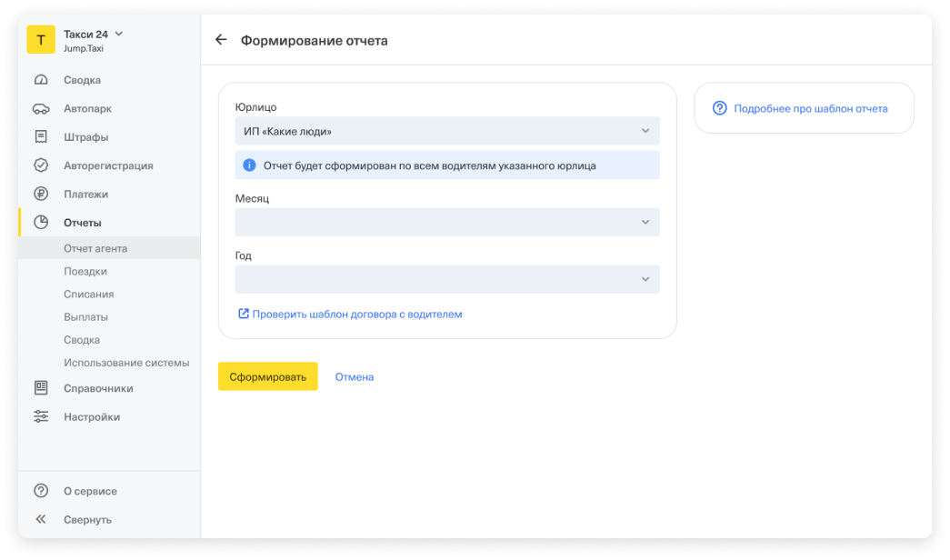
Task: Open Списания under Отчеты
Action: tap(88, 295)
